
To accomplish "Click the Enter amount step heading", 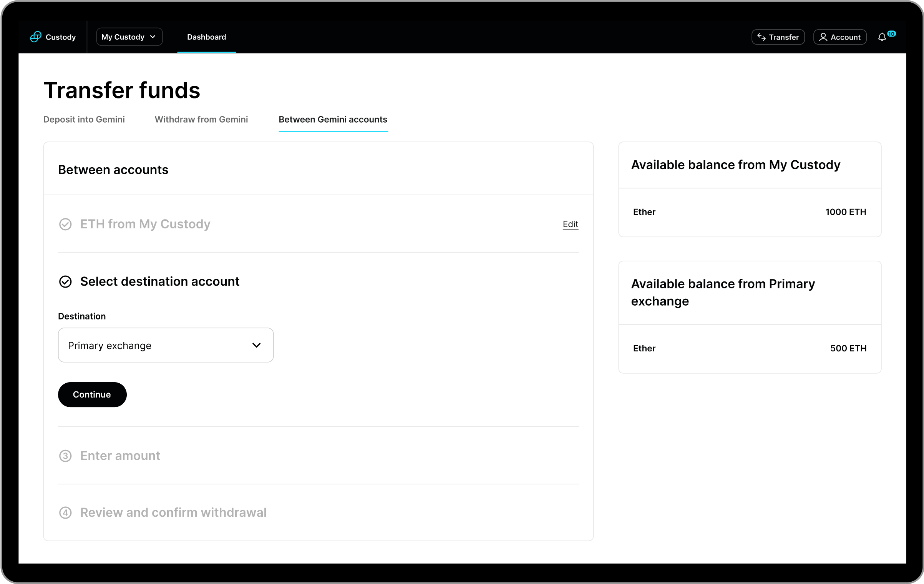I will point(120,456).
